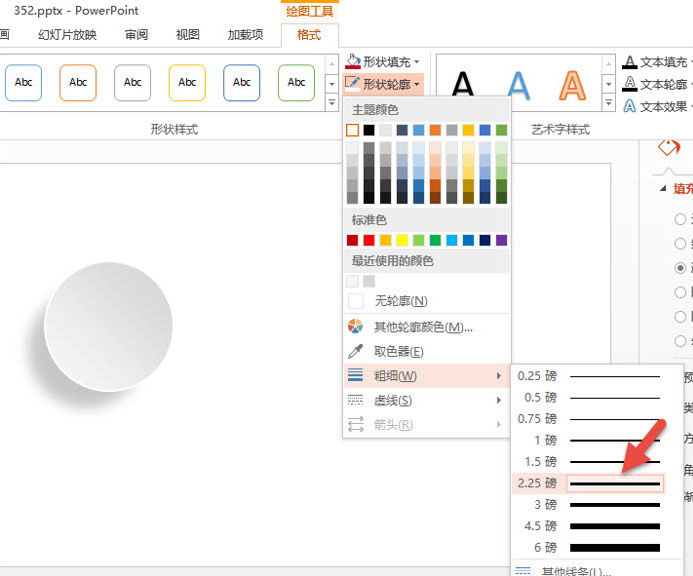Choose the No Outline option
The image size is (693, 576).
[x=400, y=301]
